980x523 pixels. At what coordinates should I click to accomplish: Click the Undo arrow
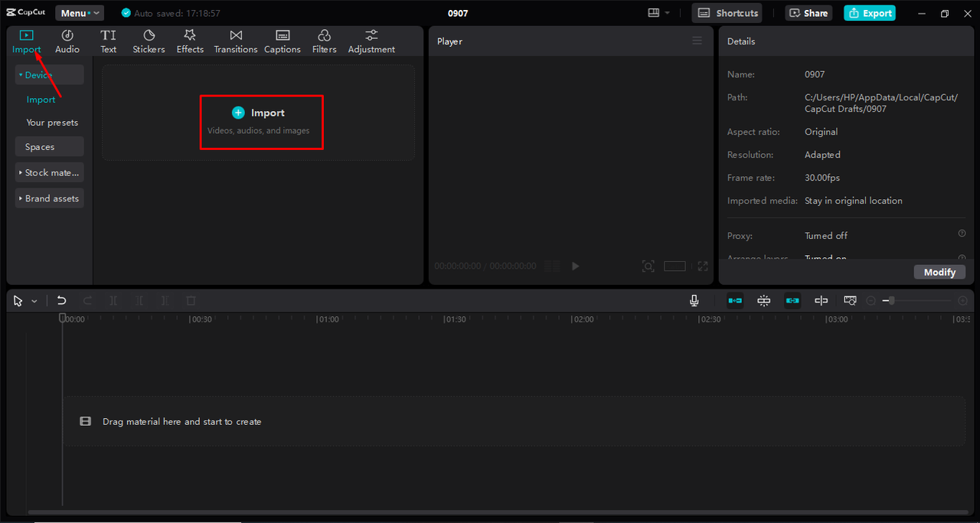pyautogui.click(x=62, y=301)
